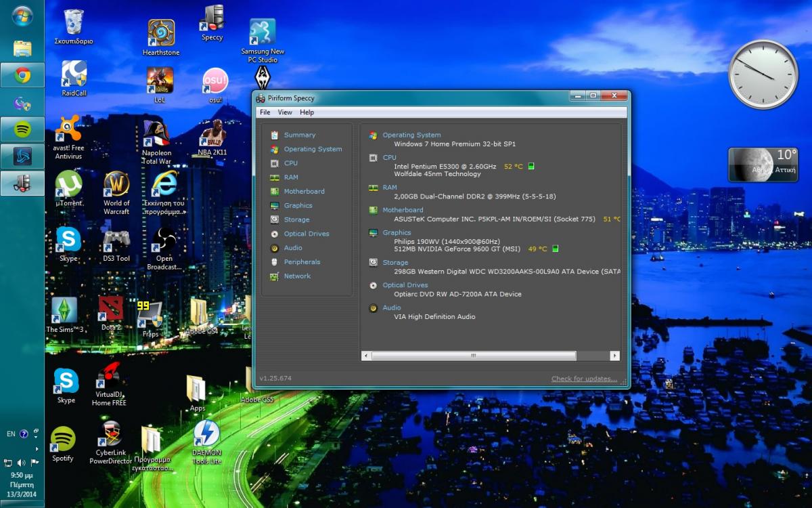Screen dimensions: 812x508
Task: Click the Operating System heading in the summary pane
Action: click(411, 135)
